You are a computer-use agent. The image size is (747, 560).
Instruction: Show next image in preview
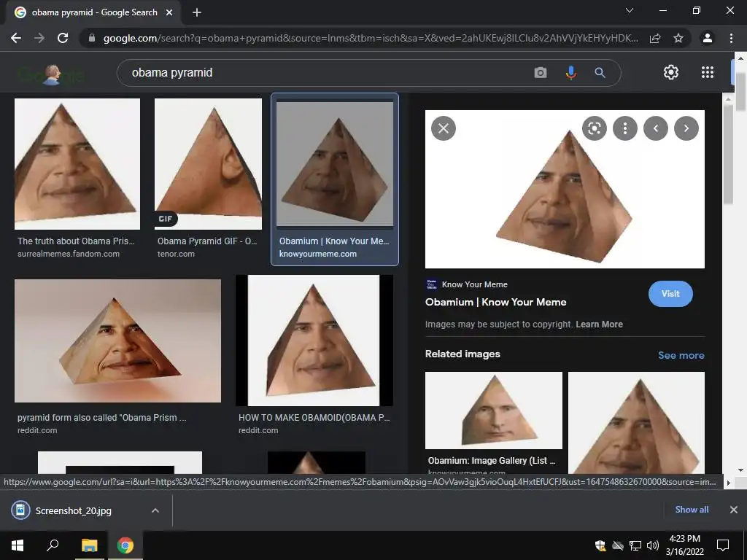686,128
